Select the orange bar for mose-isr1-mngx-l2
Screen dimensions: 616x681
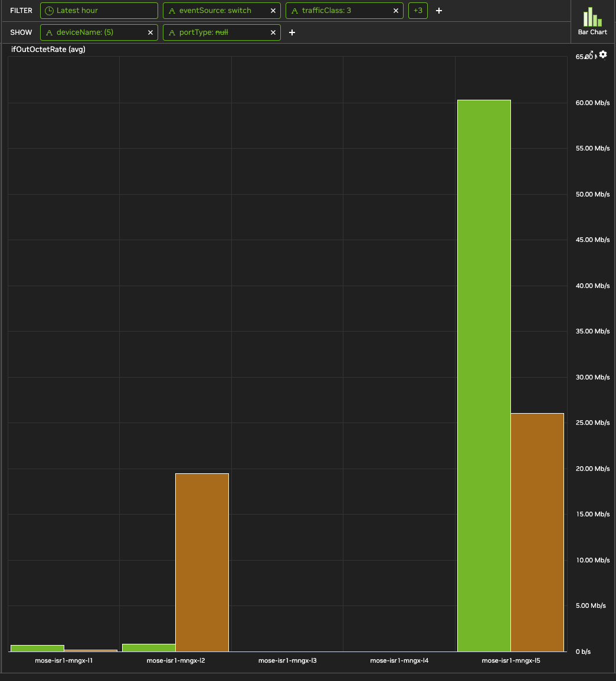coord(202,562)
